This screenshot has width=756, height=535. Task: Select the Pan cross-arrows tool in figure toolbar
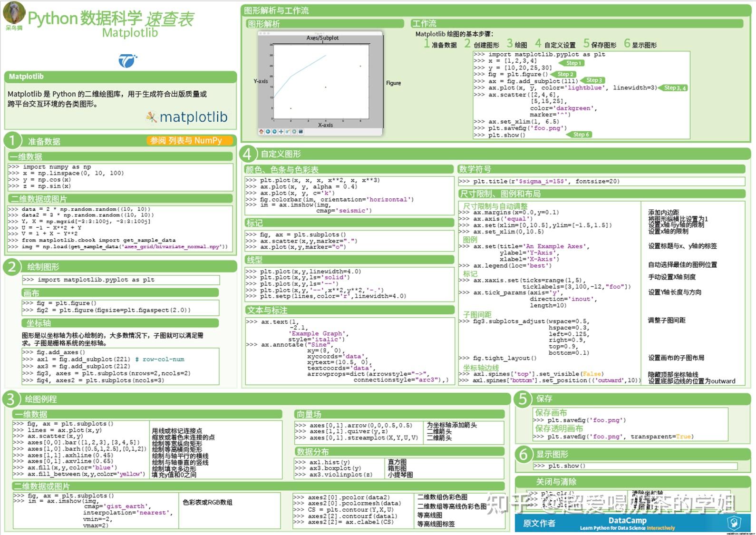coord(281,132)
